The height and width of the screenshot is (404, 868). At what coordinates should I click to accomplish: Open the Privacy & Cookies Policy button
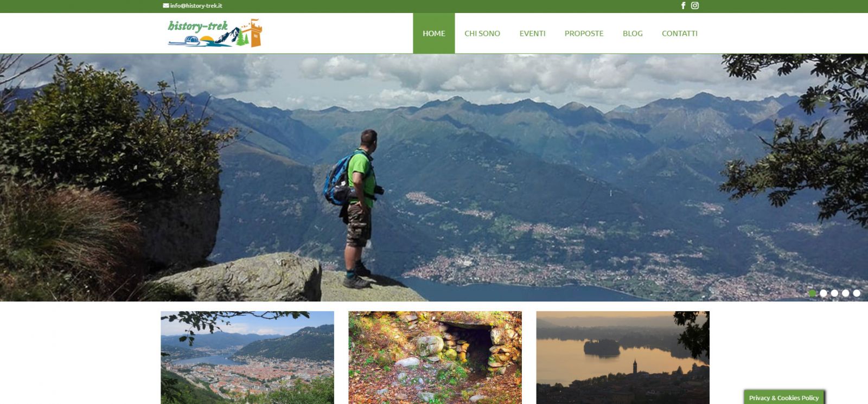coord(784,397)
